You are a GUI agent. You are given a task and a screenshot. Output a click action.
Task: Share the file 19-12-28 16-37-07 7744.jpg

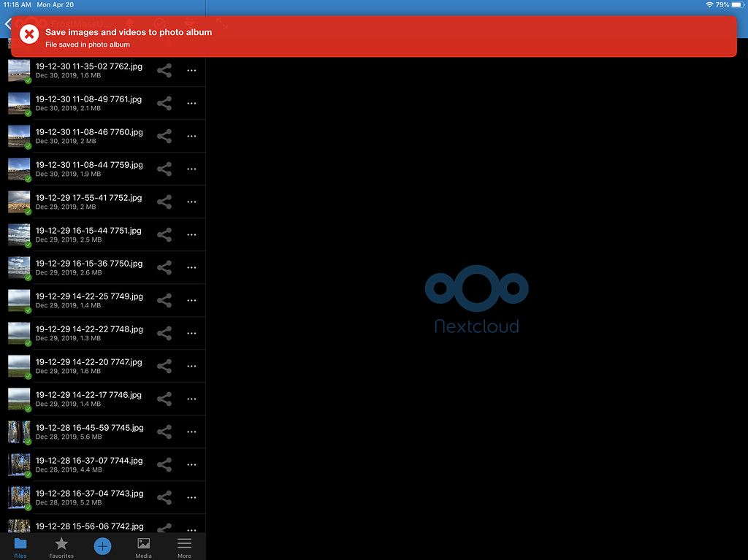164,464
